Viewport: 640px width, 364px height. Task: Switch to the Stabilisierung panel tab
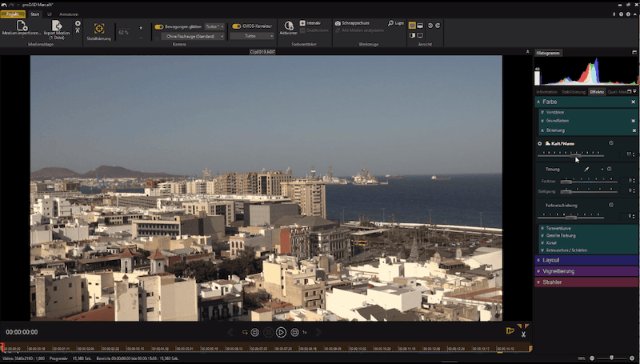(573, 92)
